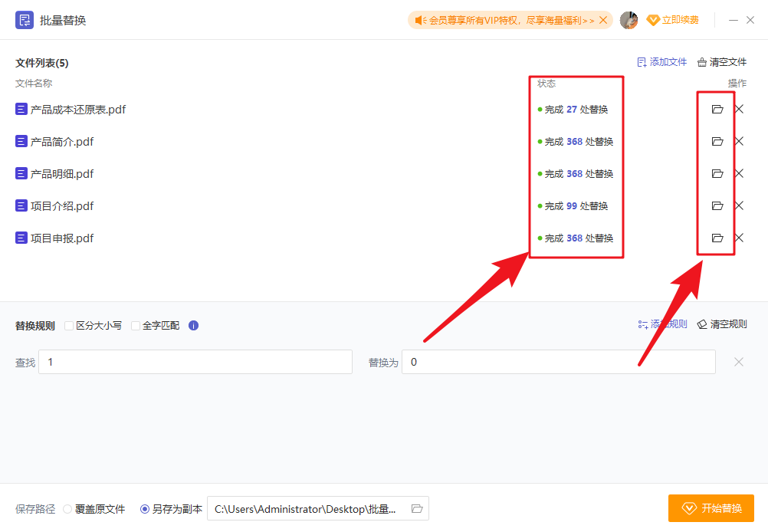The height and width of the screenshot is (532, 768).
Task: Click the 查找 search input field
Action: 195,361
